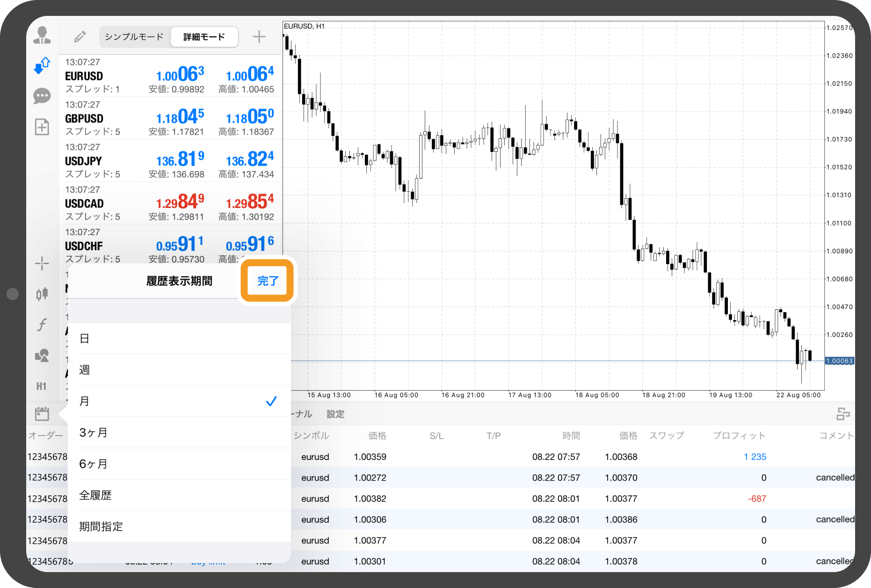Click the current price label 1.00063

(840, 361)
